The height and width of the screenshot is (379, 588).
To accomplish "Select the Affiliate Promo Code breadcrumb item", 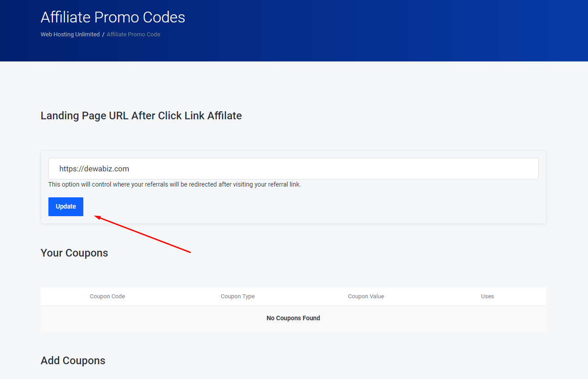I will coord(133,35).
